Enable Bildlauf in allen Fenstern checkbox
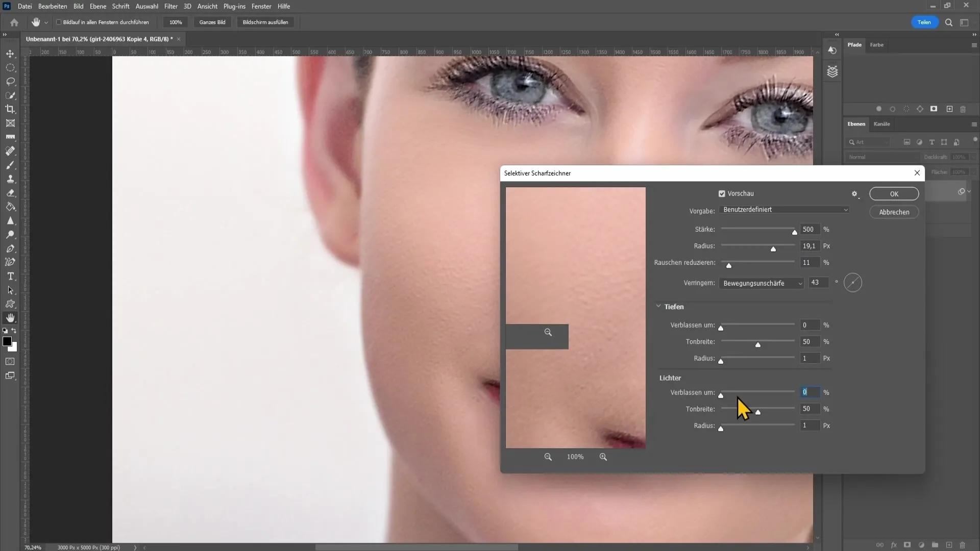Screen dimensions: 980x551 click(x=59, y=22)
